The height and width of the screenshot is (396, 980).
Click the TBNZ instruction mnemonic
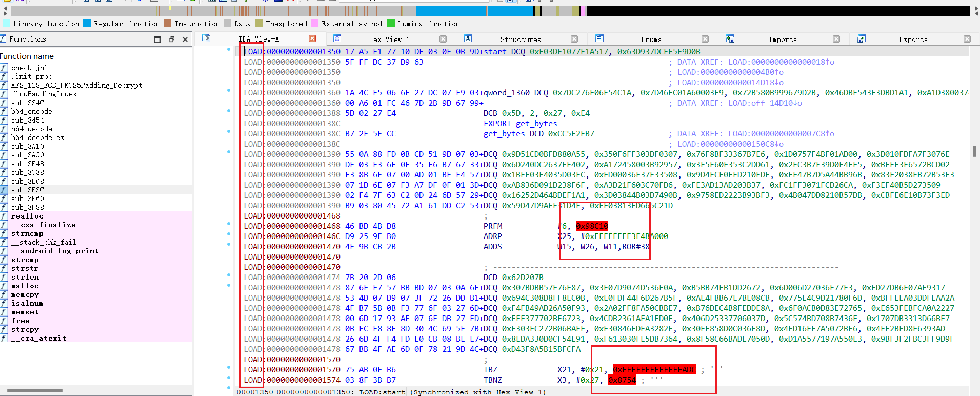pyautogui.click(x=493, y=380)
